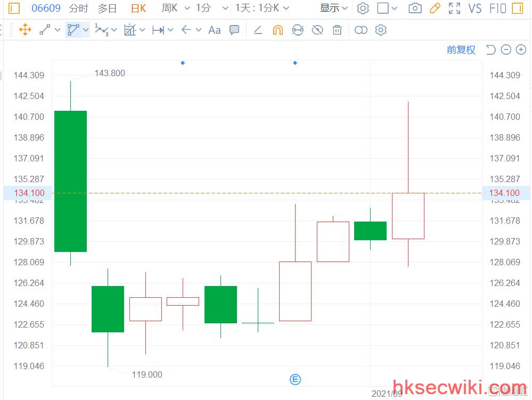Zoom out chart with minus icon
This screenshot has width=532, height=400.
506,50
